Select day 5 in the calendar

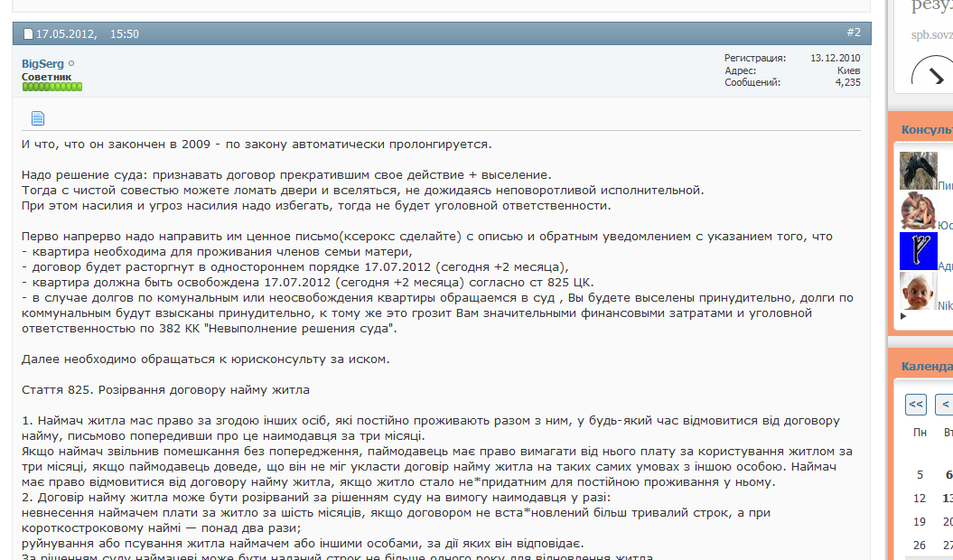pos(920,474)
